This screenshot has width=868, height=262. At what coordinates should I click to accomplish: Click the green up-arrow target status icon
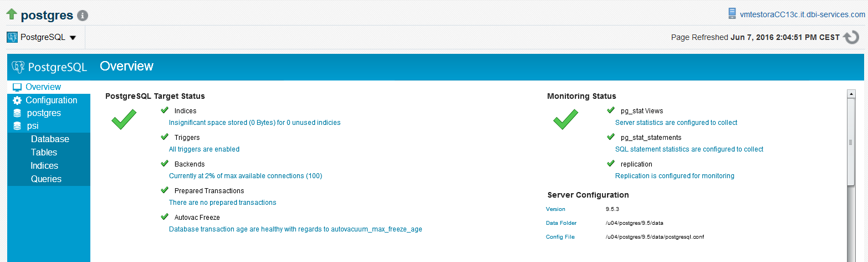point(12,15)
